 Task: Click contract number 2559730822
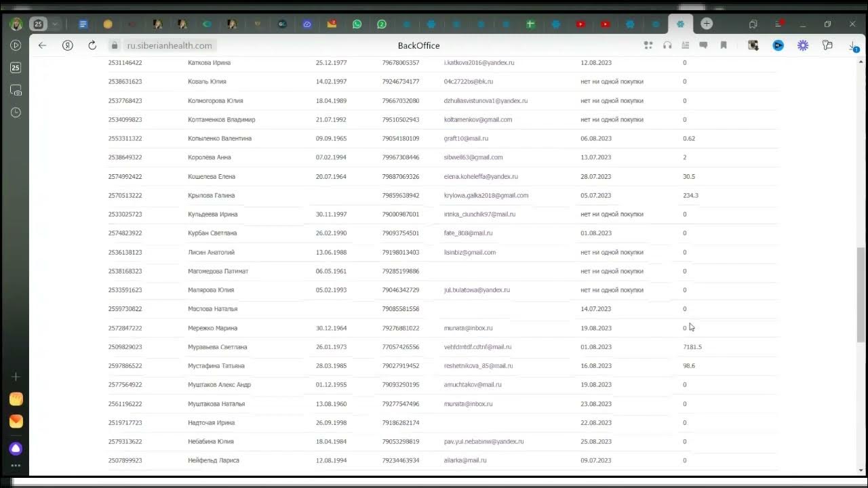click(125, 309)
